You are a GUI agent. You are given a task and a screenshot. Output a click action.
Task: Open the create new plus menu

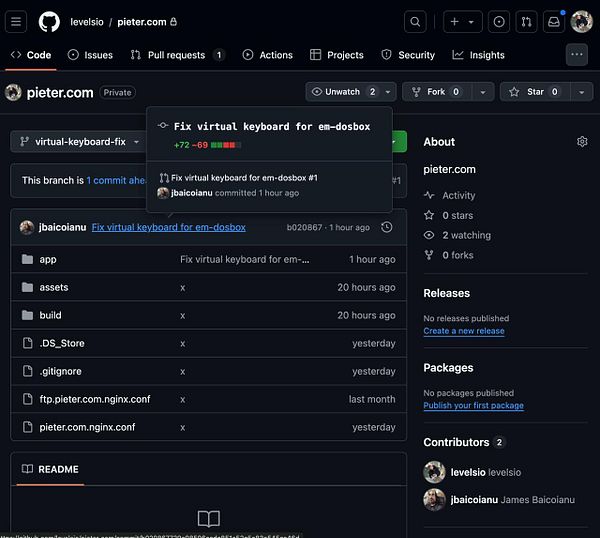pyautogui.click(x=462, y=22)
